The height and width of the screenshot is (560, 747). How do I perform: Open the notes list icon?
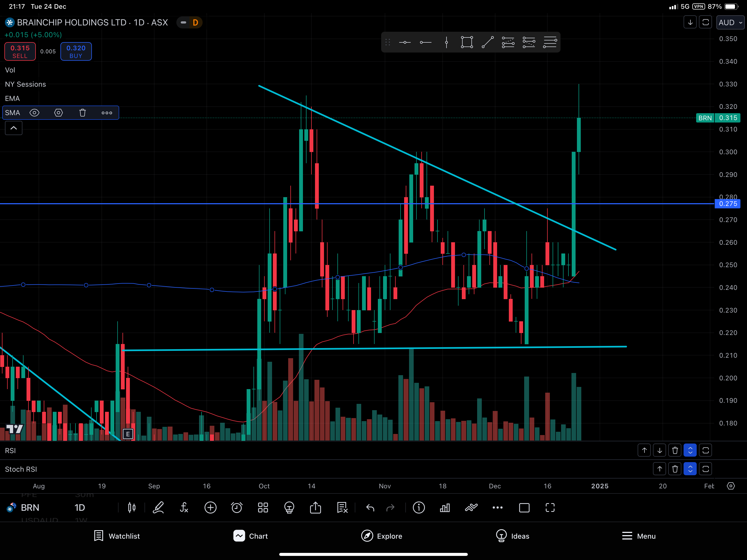point(342,508)
